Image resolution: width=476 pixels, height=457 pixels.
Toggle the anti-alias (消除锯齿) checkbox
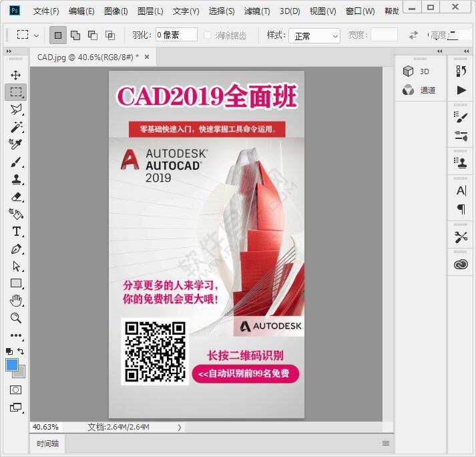pos(208,35)
